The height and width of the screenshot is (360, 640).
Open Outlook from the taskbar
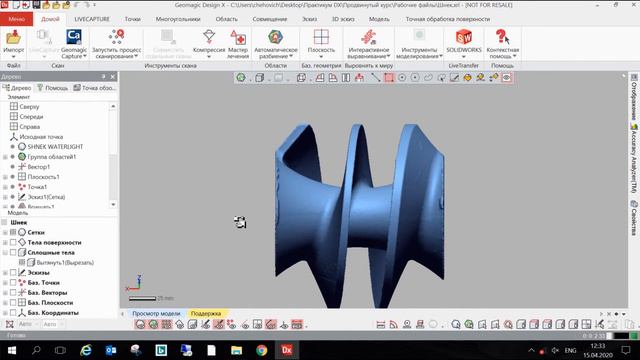[x=111, y=350]
